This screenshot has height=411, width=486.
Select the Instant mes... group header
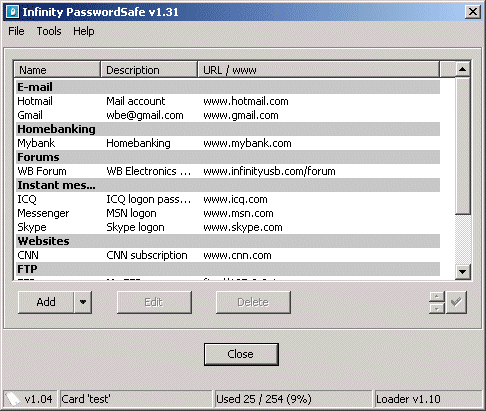228,185
